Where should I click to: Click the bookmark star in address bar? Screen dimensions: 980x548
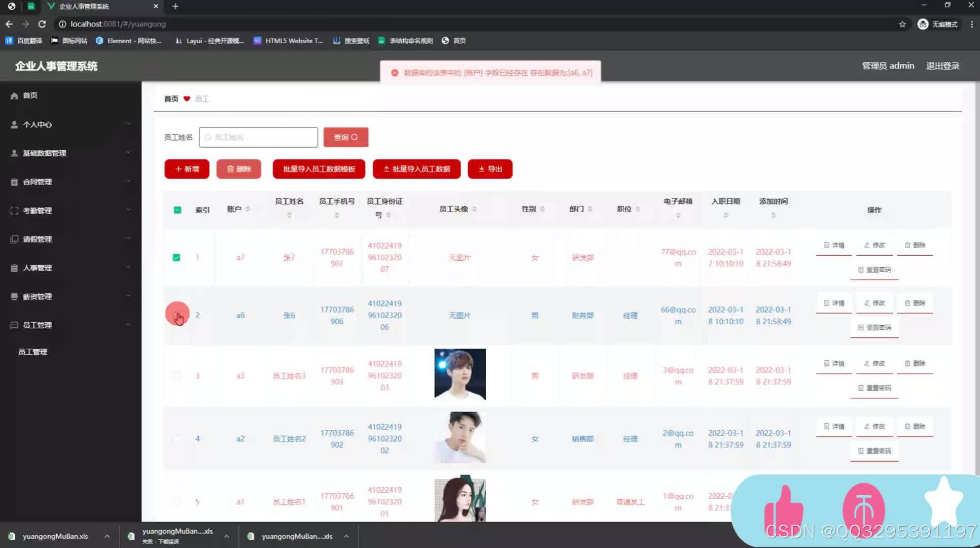click(x=901, y=24)
